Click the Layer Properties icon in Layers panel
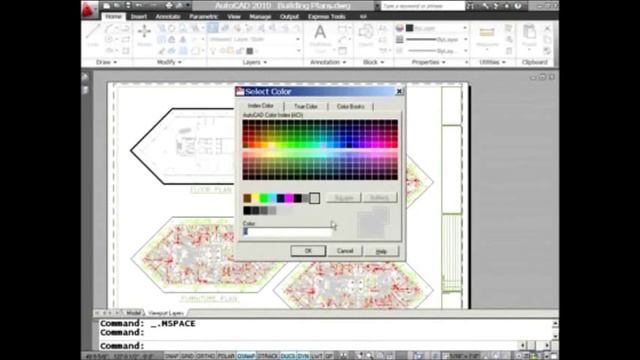This screenshot has width=640, height=360. tap(212, 28)
